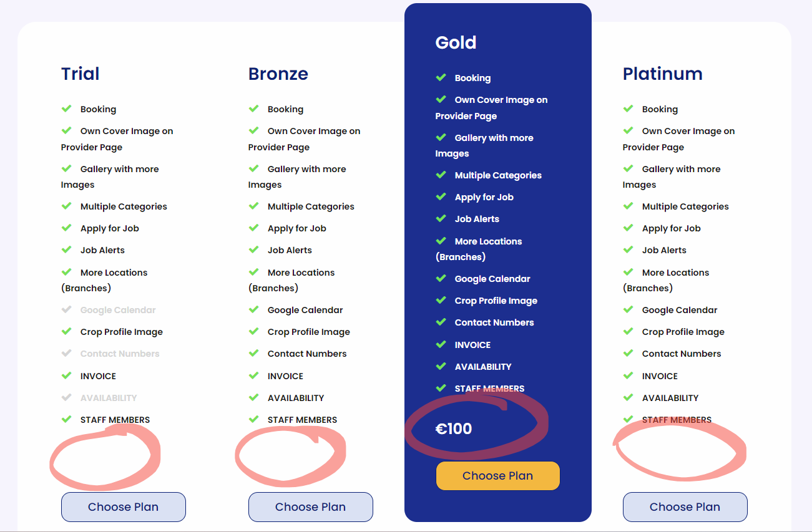Click the €100 price in Gold plan
The width and height of the screenshot is (812, 532).
click(x=454, y=428)
